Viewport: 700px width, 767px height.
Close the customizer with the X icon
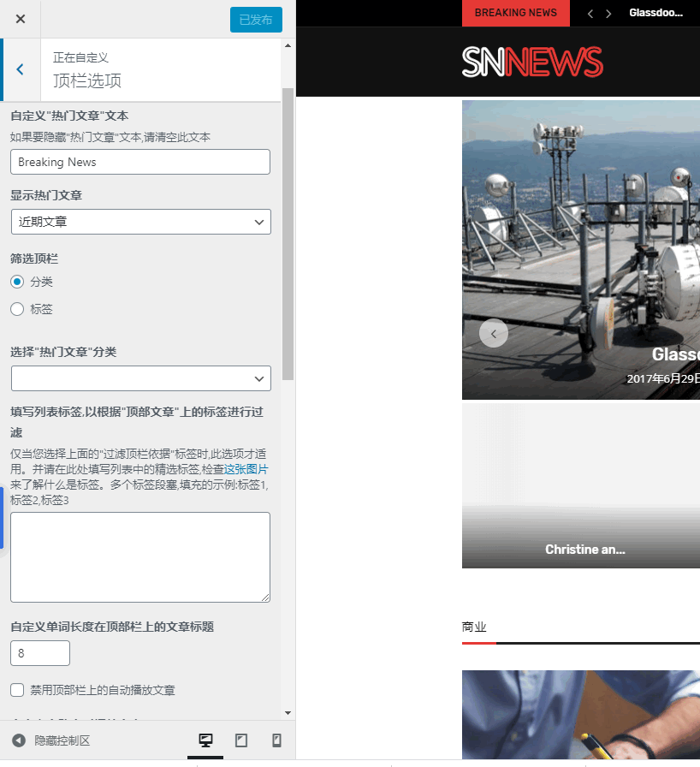click(x=20, y=19)
